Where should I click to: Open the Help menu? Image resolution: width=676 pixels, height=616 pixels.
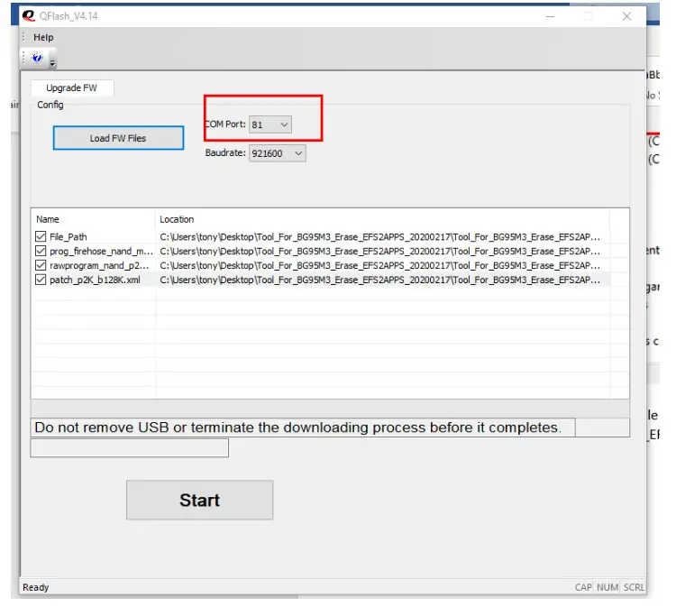click(43, 38)
